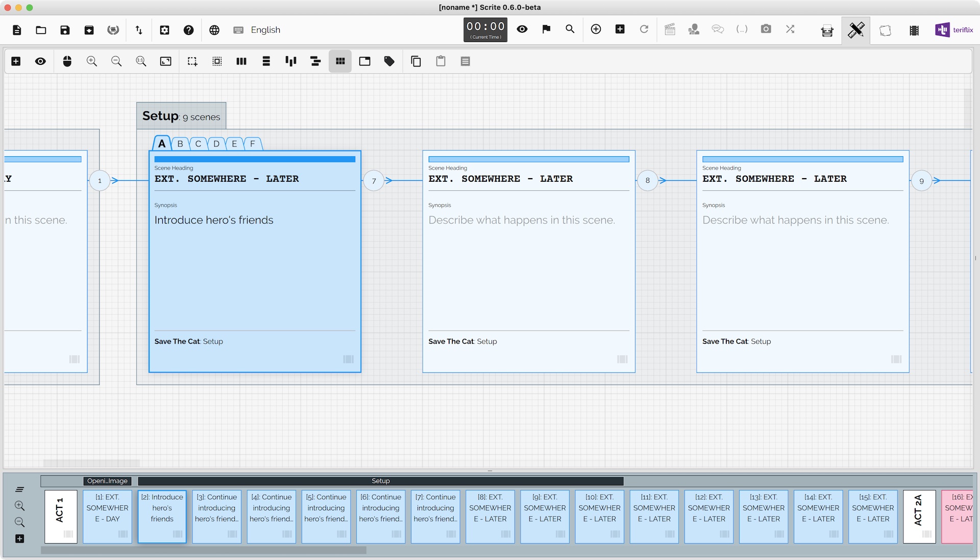Click the zoom 1:1 magnifier icon
This screenshot has width=980, height=560.
(141, 61)
